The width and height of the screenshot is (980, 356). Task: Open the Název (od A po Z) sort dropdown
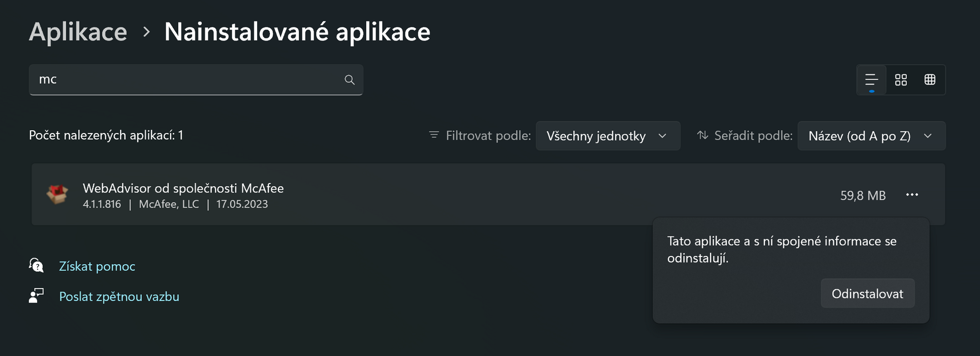click(871, 136)
